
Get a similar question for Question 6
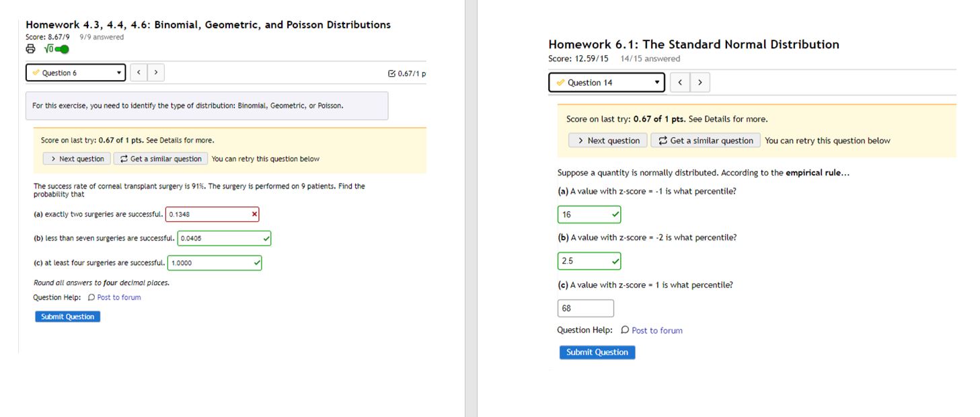161,159
